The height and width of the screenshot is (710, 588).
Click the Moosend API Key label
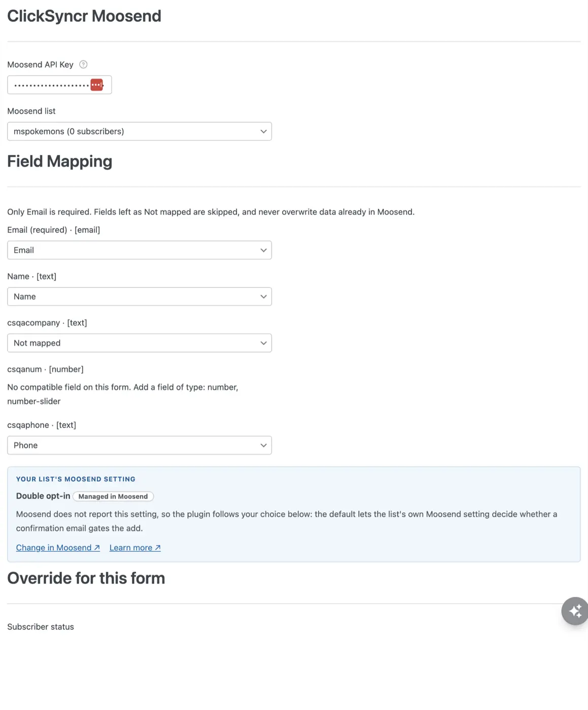click(40, 64)
